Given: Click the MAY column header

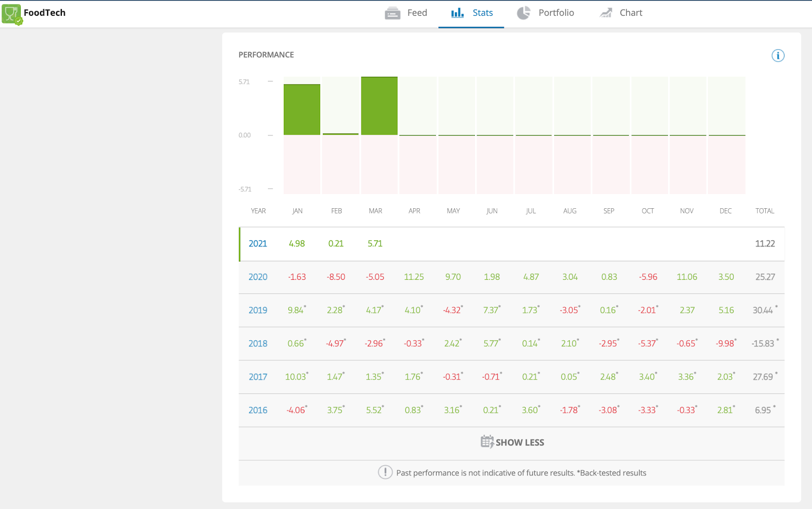Looking at the screenshot, I should [453, 211].
